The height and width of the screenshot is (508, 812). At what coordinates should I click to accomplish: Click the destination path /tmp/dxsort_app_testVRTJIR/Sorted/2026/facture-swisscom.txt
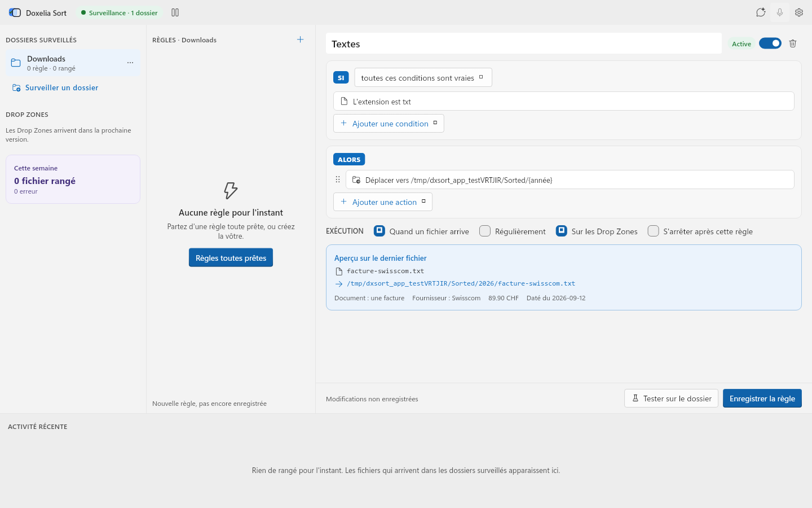(461, 283)
